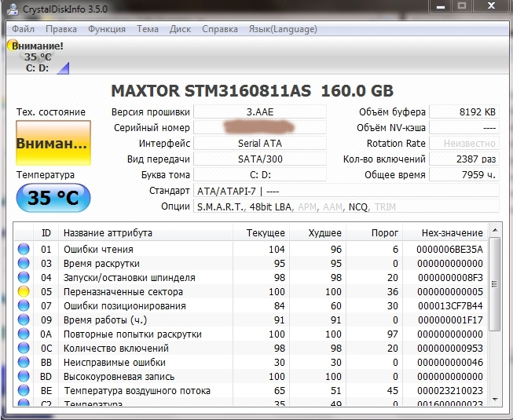Click the power-on count value 2387 раз
This screenshot has height=420, width=513.
point(464,159)
